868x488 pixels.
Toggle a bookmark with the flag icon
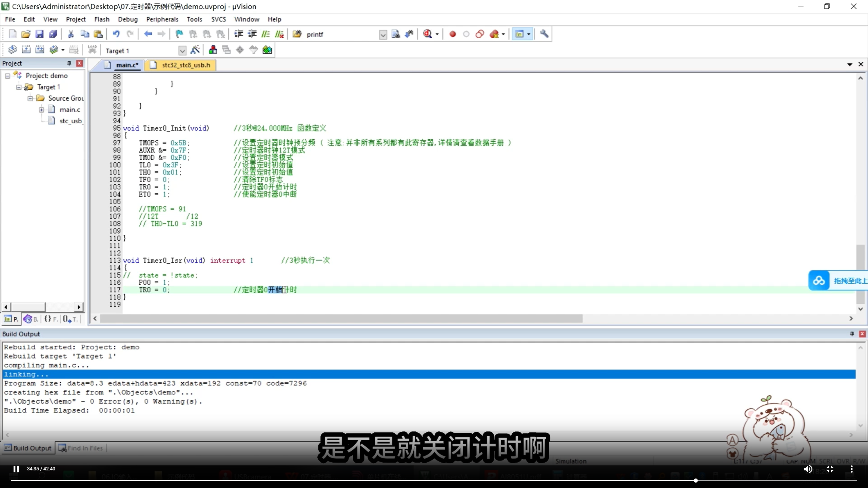179,34
